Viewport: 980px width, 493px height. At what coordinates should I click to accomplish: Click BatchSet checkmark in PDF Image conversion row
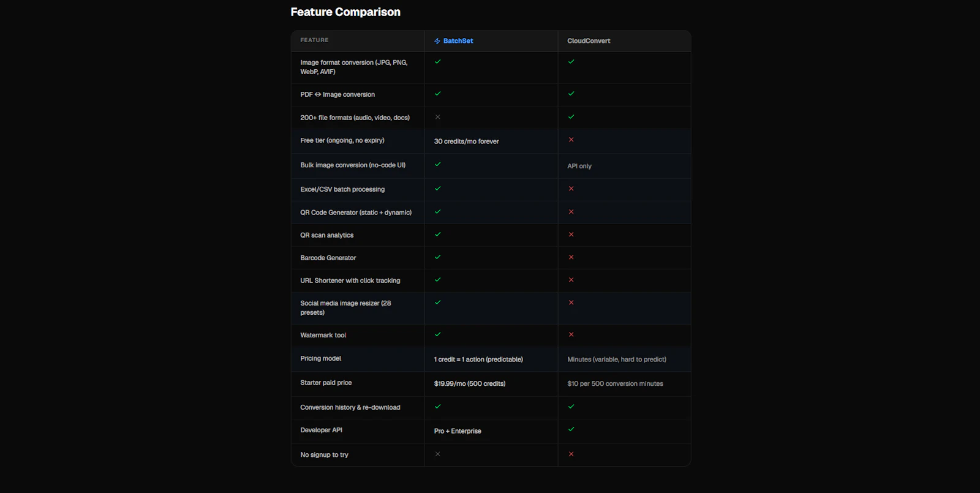pos(438,94)
